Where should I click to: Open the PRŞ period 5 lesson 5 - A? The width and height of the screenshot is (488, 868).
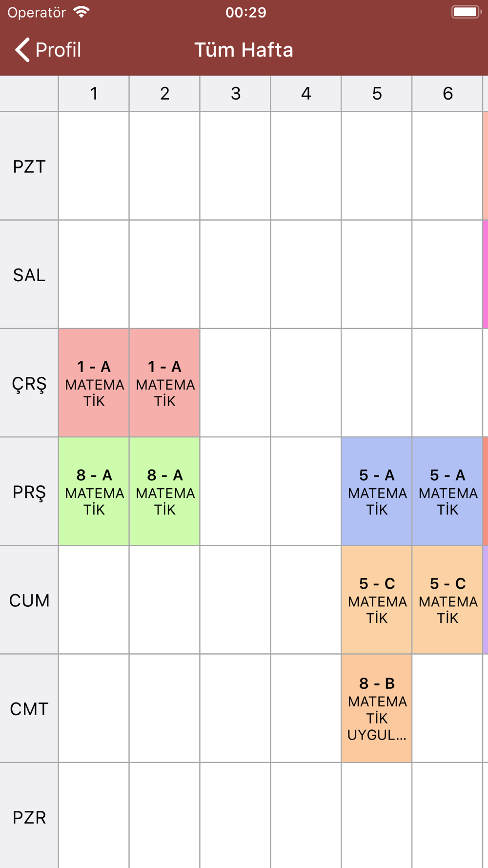tap(377, 491)
